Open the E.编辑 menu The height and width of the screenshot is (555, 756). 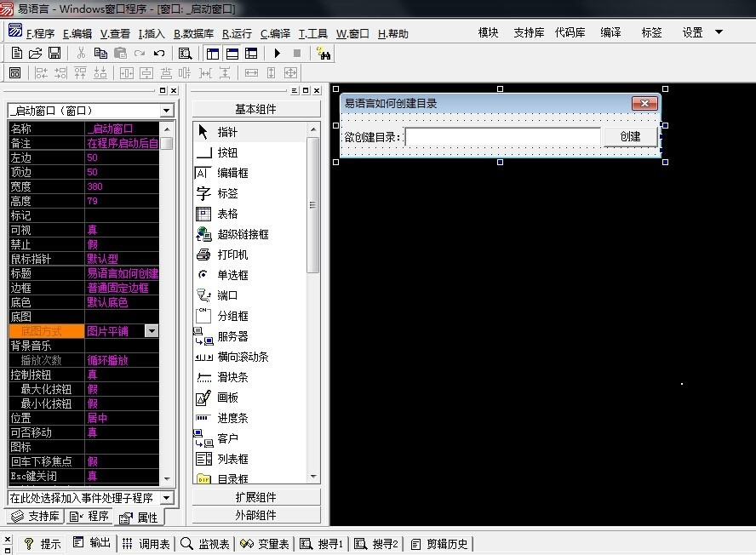tap(77, 33)
